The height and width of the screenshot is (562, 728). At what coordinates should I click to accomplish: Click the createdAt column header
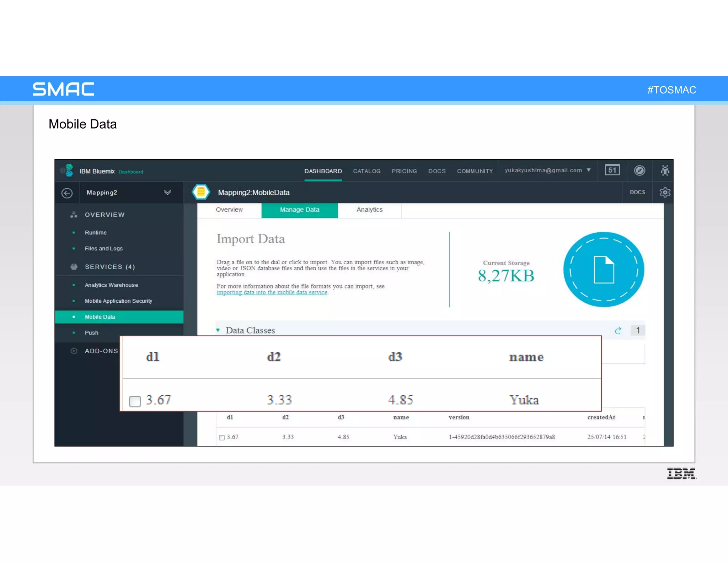tap(601, 417)
